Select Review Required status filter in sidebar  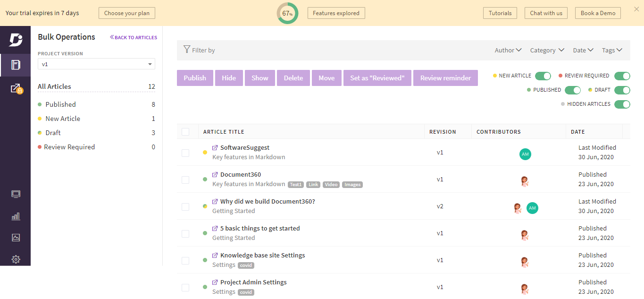point(96,147)
